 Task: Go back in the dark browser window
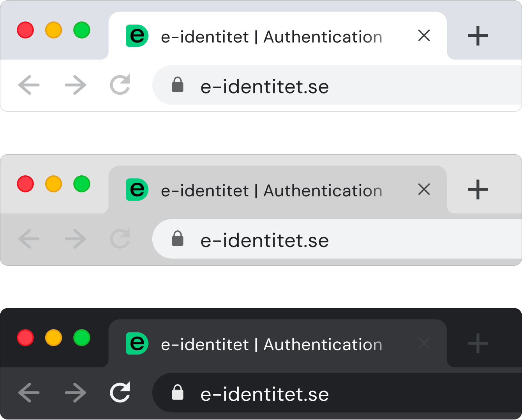(29, 392)
